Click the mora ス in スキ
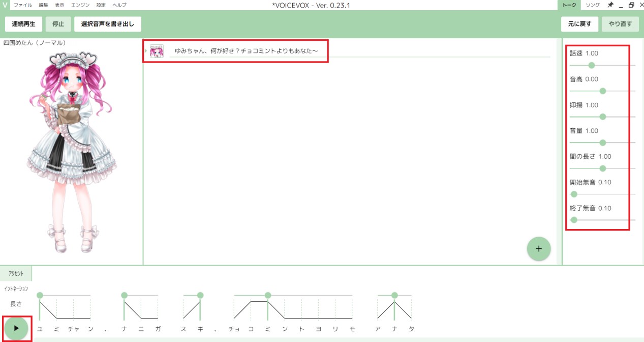The image size is (644, 342). click(x=183, y=329)
